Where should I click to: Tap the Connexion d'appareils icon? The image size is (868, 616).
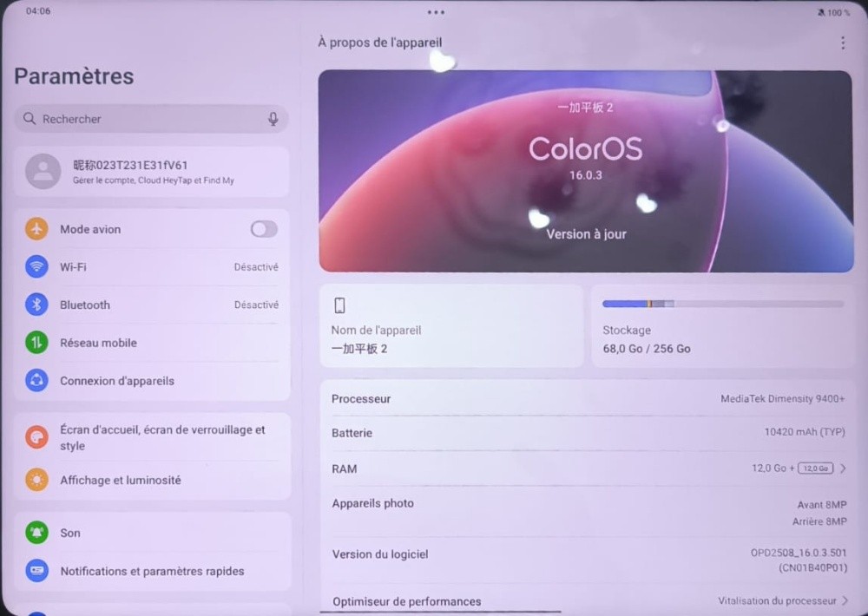[36, 380]
